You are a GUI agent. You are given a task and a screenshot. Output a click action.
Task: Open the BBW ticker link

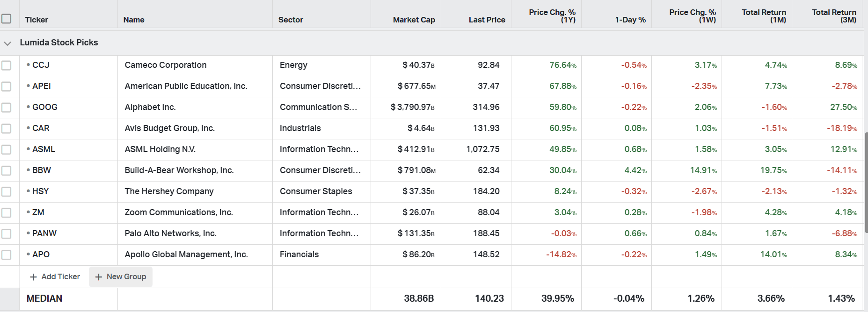pos(42,170)
